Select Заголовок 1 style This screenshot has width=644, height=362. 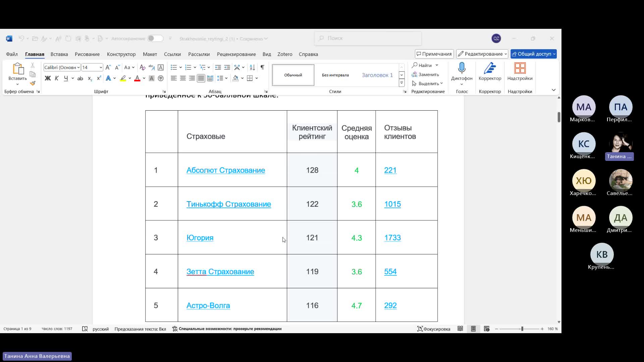point(377,75)
